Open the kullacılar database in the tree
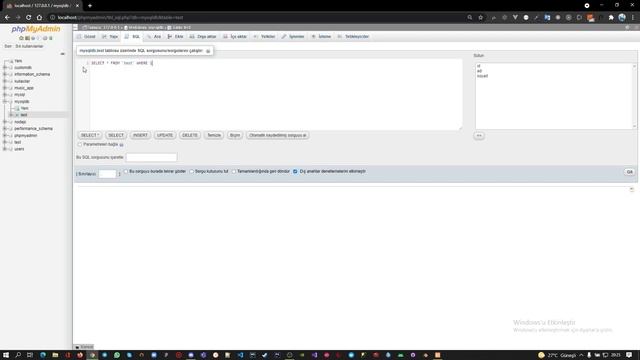The height and width of the screenshot is (360, 640). tap(22, 81)
